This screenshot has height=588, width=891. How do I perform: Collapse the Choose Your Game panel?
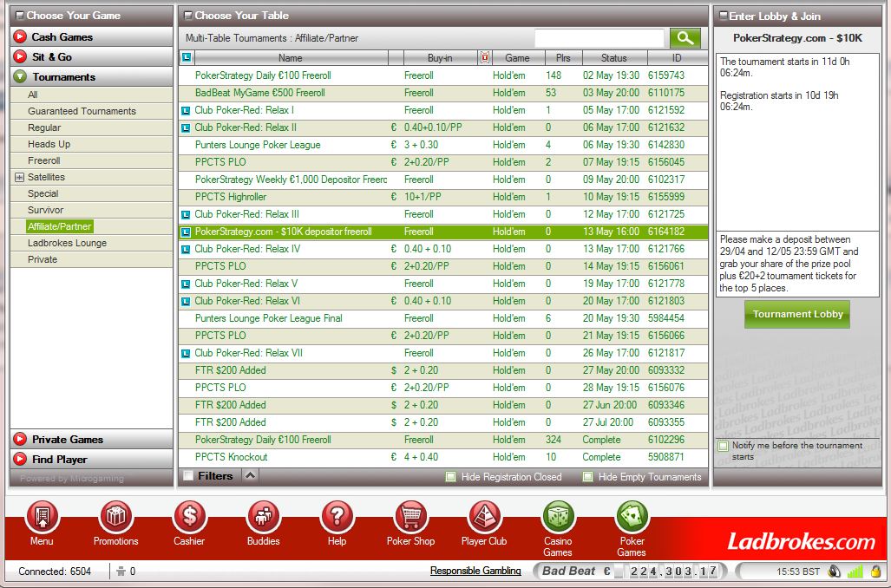pos(19,16)
